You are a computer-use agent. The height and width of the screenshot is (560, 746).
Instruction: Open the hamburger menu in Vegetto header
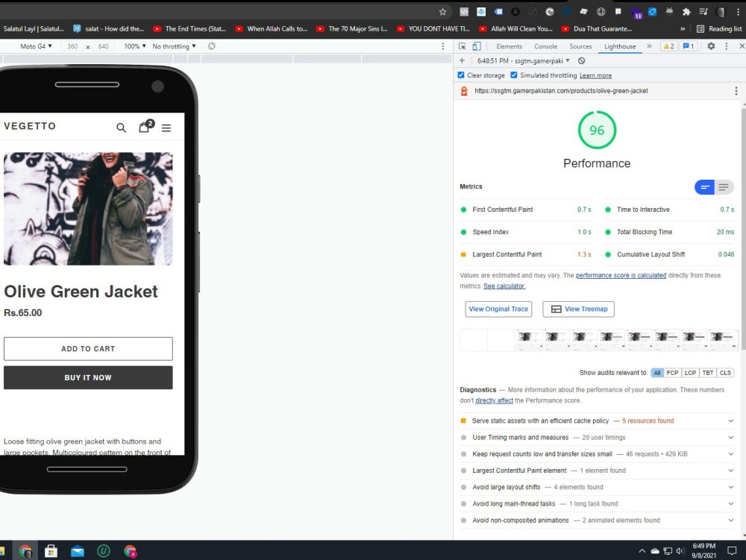pos(166,128)
